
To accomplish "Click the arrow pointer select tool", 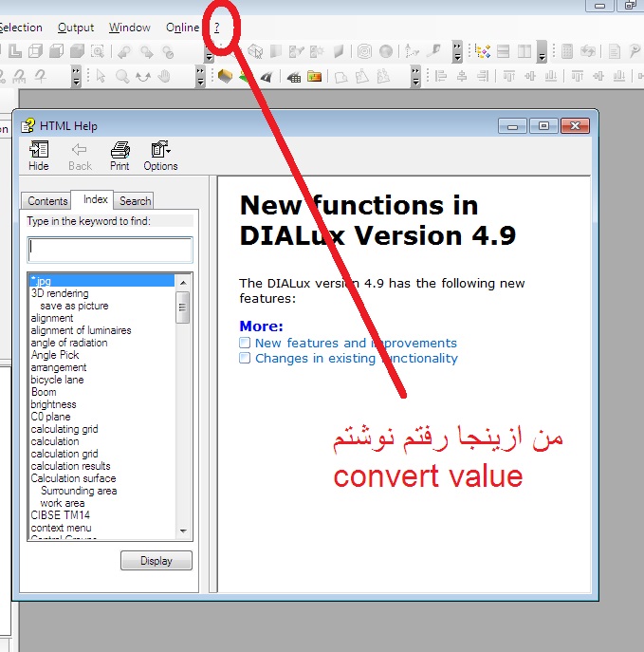I will click(101, 76).
